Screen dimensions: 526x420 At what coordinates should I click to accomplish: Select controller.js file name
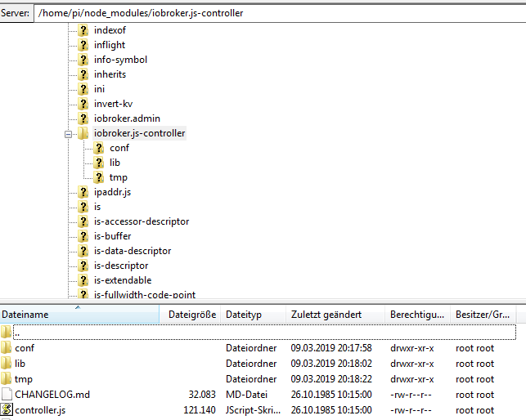click(x=40, y=410)
